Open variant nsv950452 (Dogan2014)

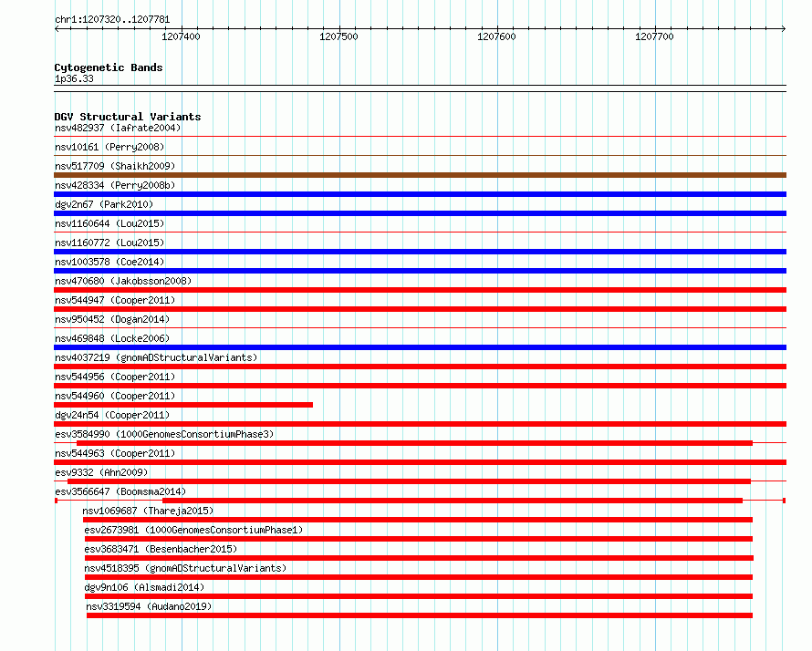[112, 319]
